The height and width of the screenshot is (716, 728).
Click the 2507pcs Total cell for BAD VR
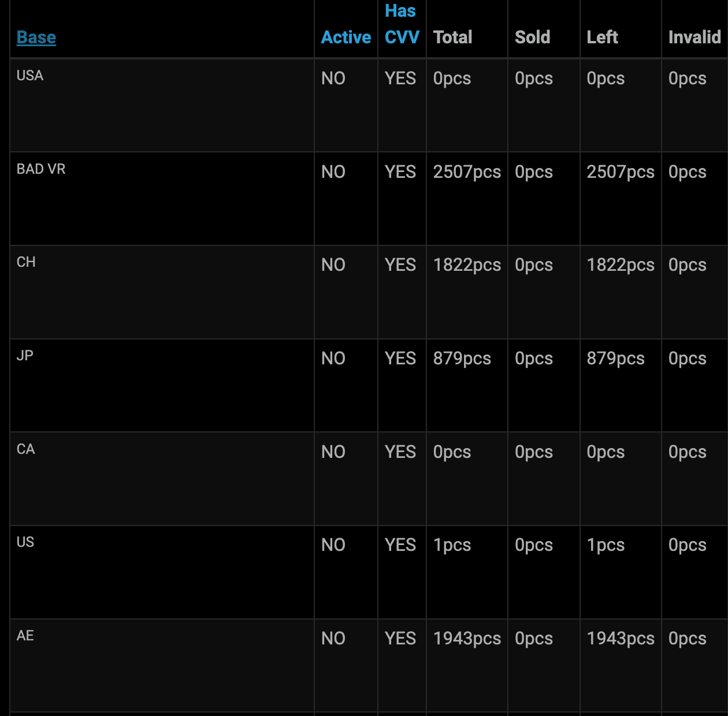[467, 172]
